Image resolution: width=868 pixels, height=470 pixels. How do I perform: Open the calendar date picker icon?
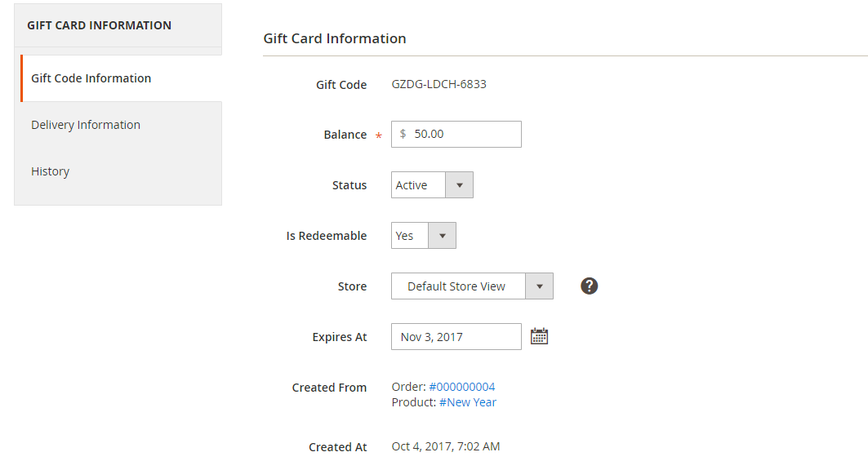coord(539,336)
